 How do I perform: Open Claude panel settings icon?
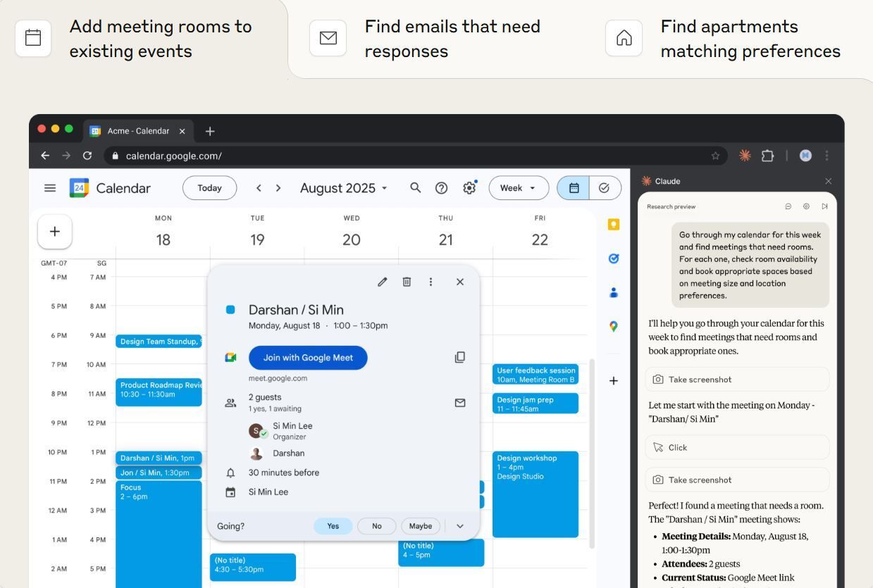[x=806, y=206]
